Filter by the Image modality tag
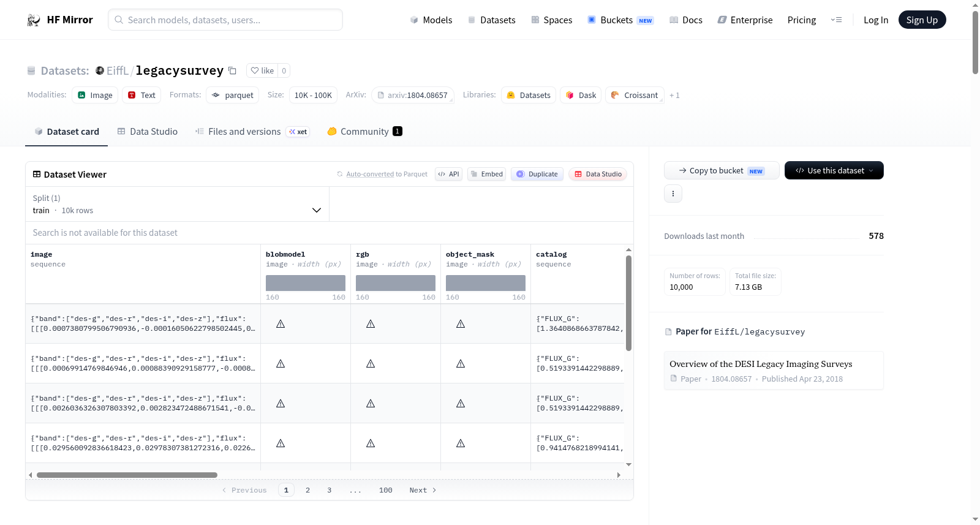This screenshot has height=525, width=980. point(95,95)
